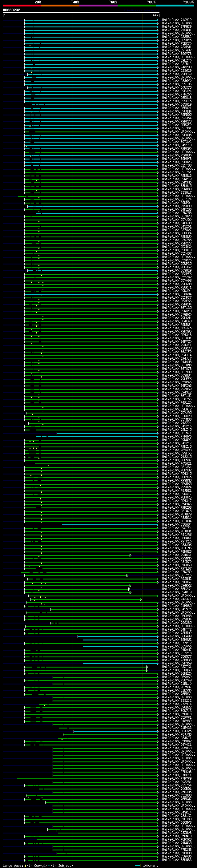Click the cyan ~100% legend color segment

[x=175, y=6]
